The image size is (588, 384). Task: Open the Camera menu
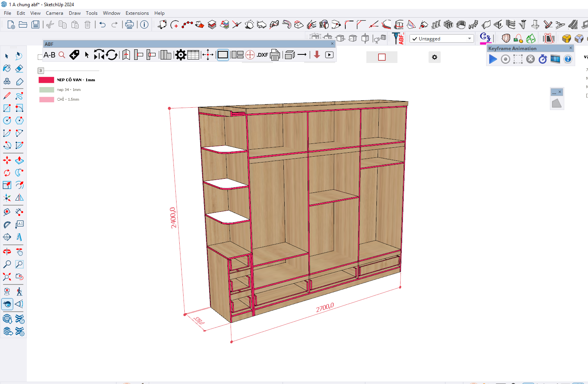[54, 13]
